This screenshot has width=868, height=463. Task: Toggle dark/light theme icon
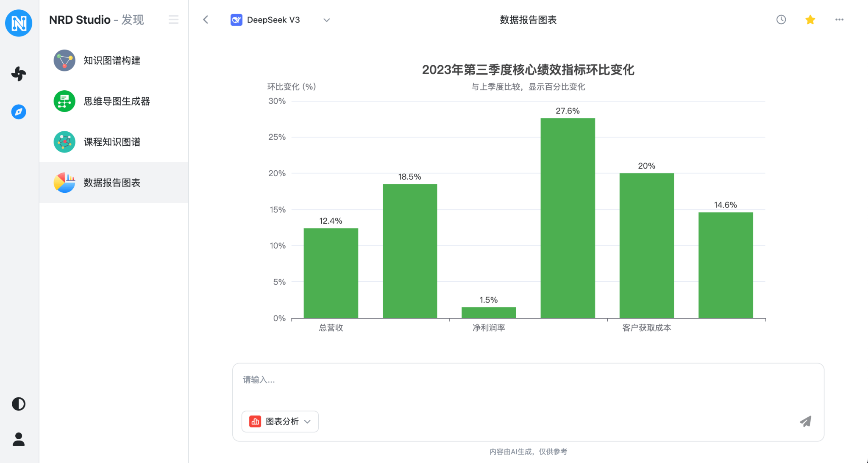tap(19, 404)
